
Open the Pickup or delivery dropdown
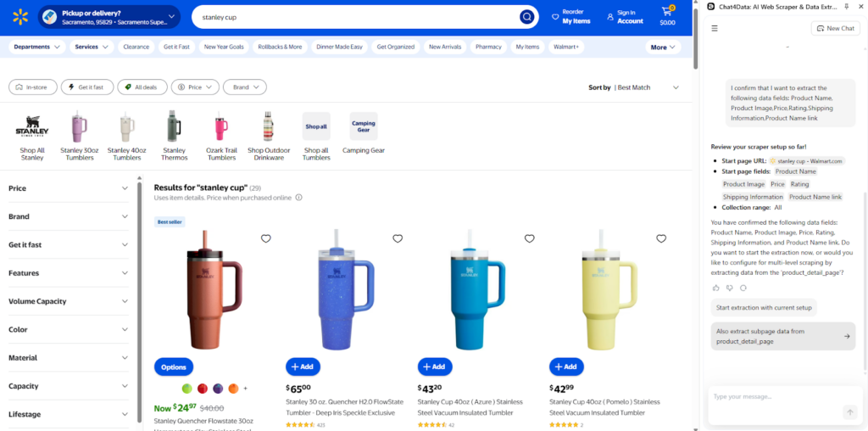[x=109, y=17]
